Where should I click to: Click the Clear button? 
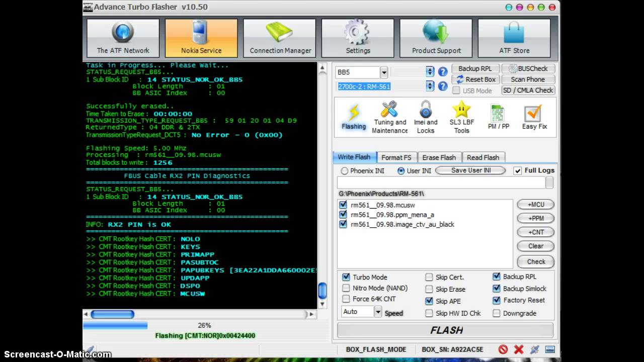(x=536, y=246)
